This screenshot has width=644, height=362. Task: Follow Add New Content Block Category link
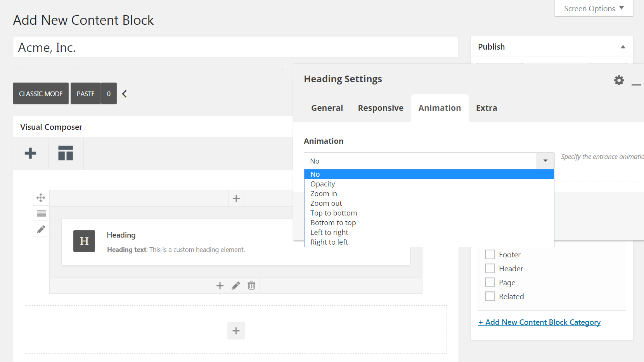pos(539,322)
